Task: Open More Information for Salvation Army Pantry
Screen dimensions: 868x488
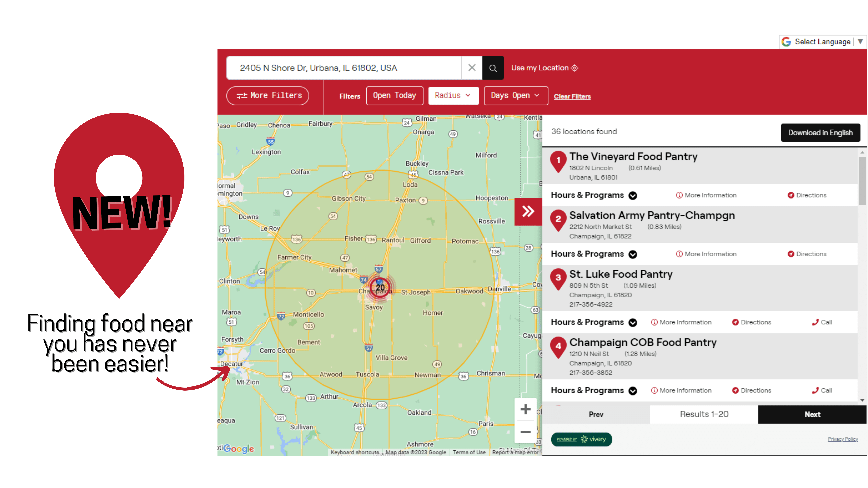Action: (x=706, y=254)
